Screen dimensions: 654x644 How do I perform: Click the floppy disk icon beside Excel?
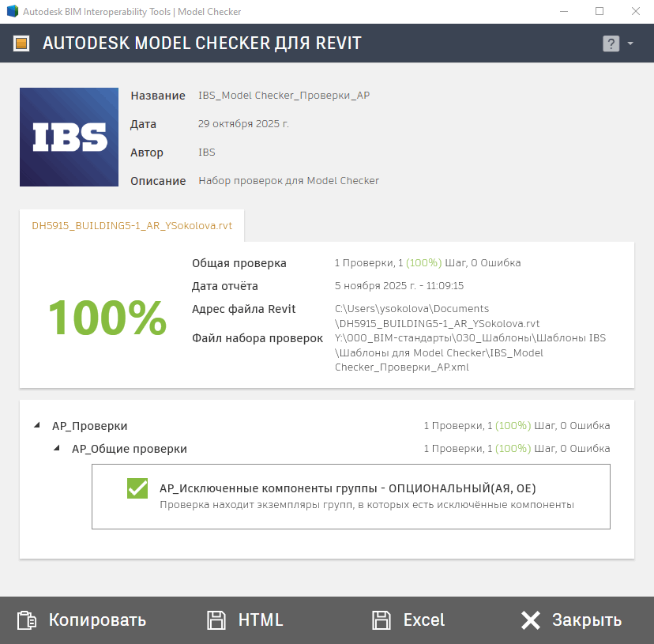(x=381, y=620)
